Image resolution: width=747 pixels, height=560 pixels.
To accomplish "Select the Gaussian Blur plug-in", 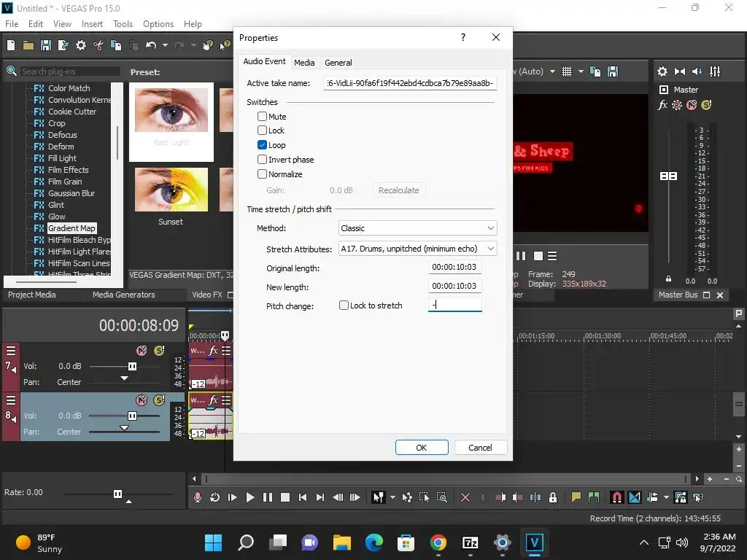I will point(71,192).
